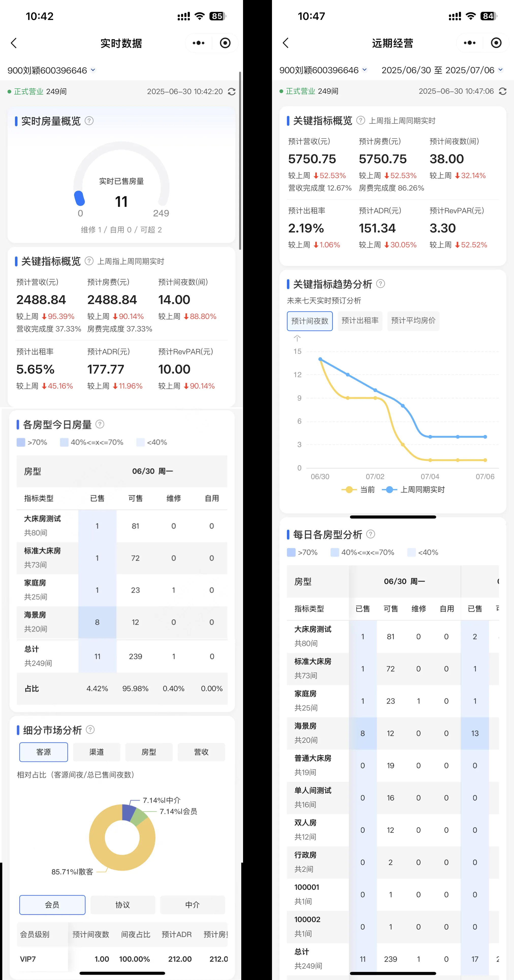This screenshot has height=980, width=514.
Task: Select the 100002 room type row
Action: pos(393,927)
